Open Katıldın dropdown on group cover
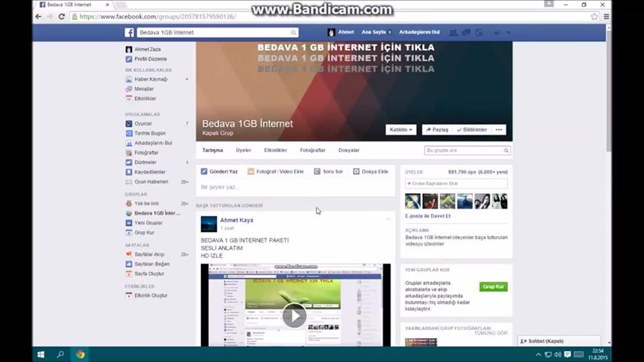Screen dimensions: 644x362 [401, 130]
